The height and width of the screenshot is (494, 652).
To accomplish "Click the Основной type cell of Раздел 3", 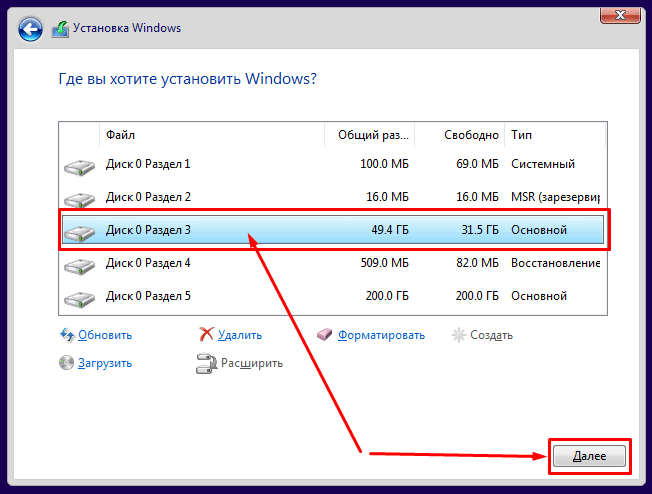I will [x=539, y=230].
